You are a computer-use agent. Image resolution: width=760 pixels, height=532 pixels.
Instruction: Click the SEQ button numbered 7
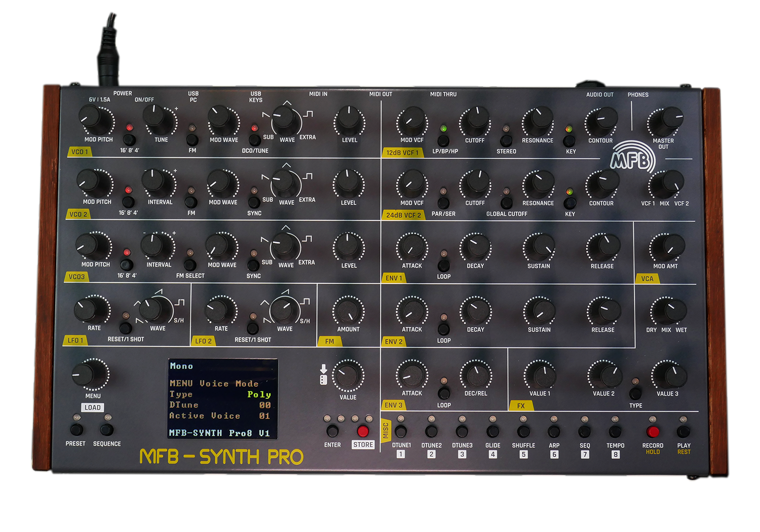584,432
